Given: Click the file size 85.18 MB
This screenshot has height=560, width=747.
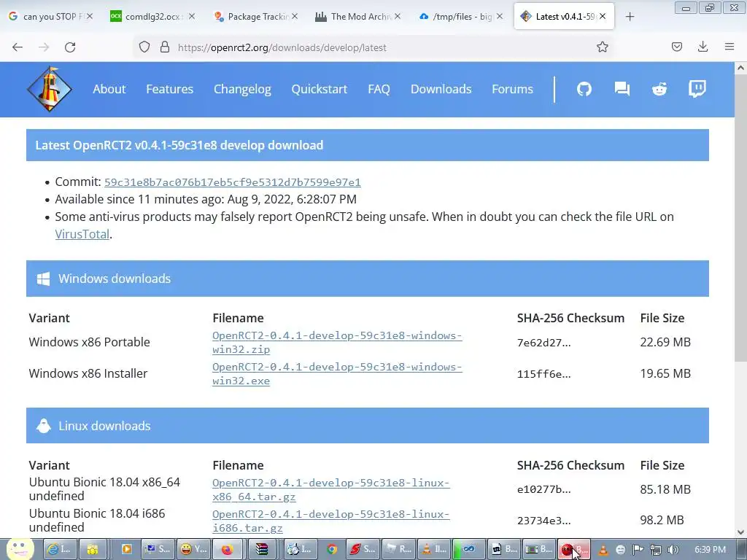Looking at the screenshot, I should tap(665, 489).
